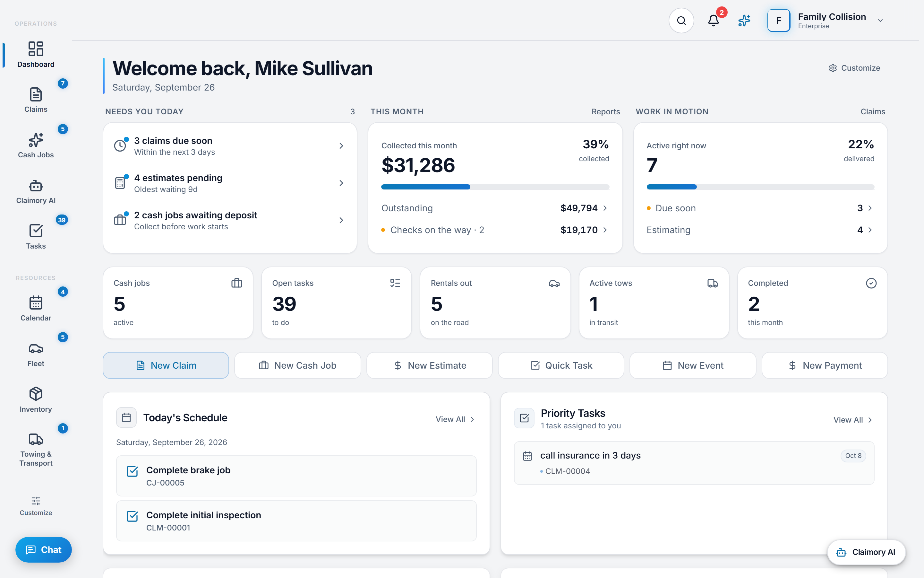
Task: Open the Reports link
Action: [x=605, y=112]
